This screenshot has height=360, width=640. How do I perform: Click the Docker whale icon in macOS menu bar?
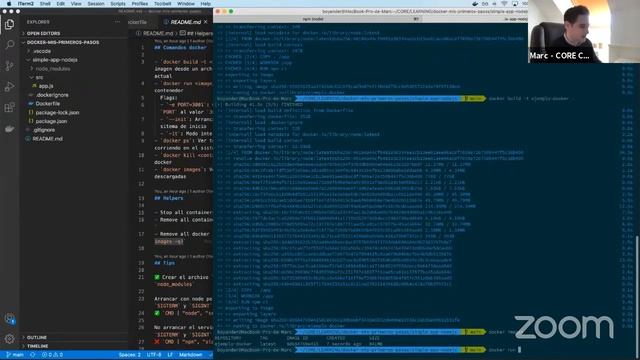pyautogui.click(x=475, y=4)
